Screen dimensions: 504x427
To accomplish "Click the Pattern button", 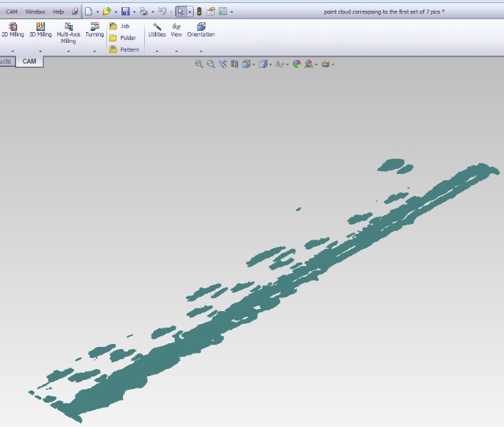I will click(124, 49).
